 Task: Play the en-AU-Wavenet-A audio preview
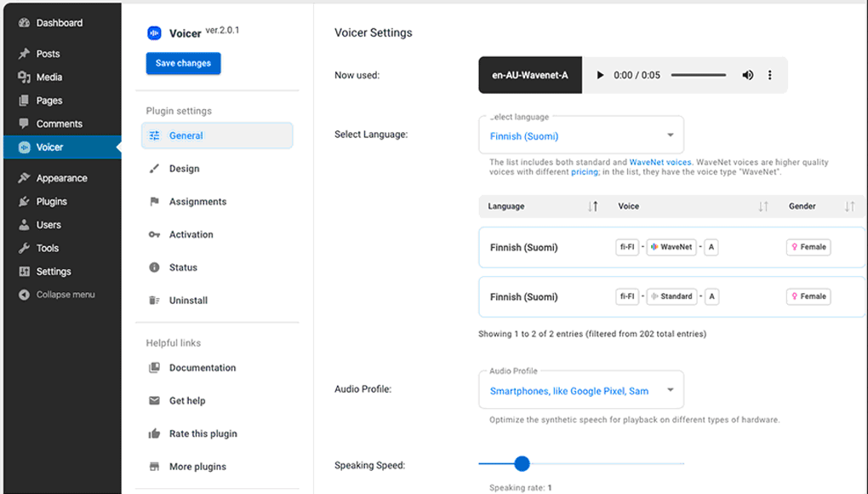click(x=600, y=75)
